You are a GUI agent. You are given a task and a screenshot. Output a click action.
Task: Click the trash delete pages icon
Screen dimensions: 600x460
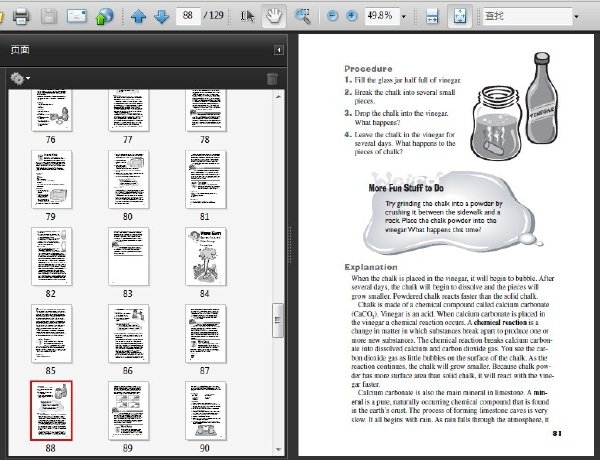(272, 78)
